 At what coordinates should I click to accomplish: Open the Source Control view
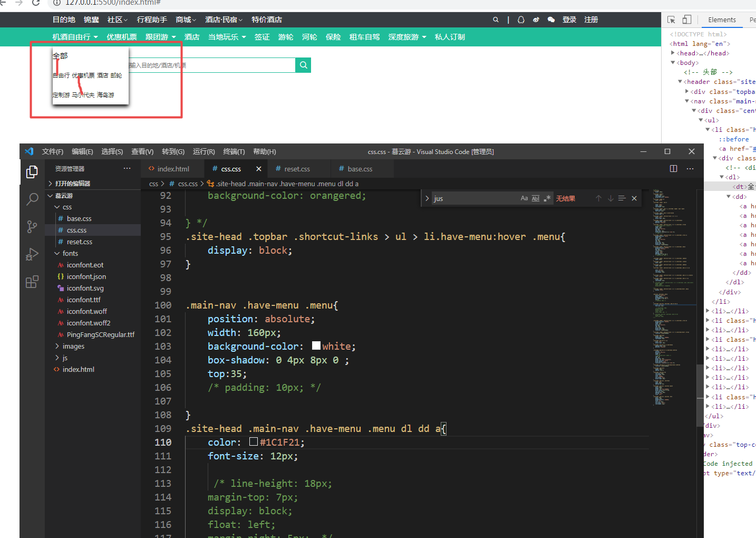(32, 227)
